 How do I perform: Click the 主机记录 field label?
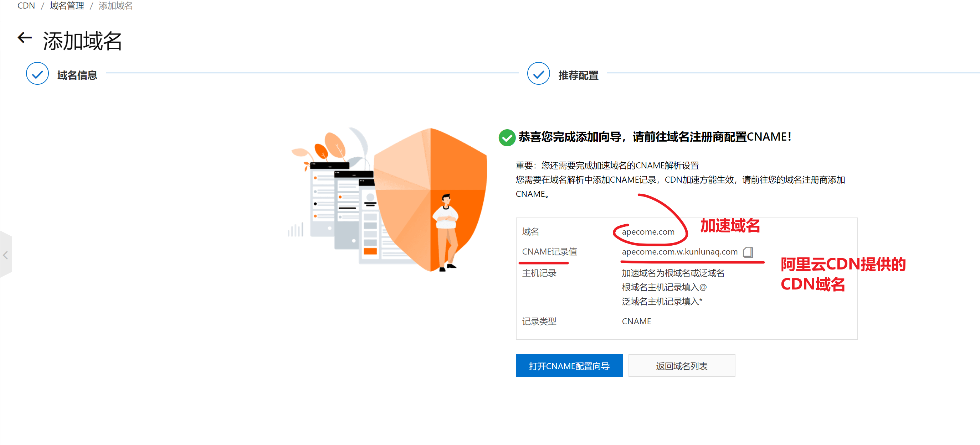tap(539, 273)
